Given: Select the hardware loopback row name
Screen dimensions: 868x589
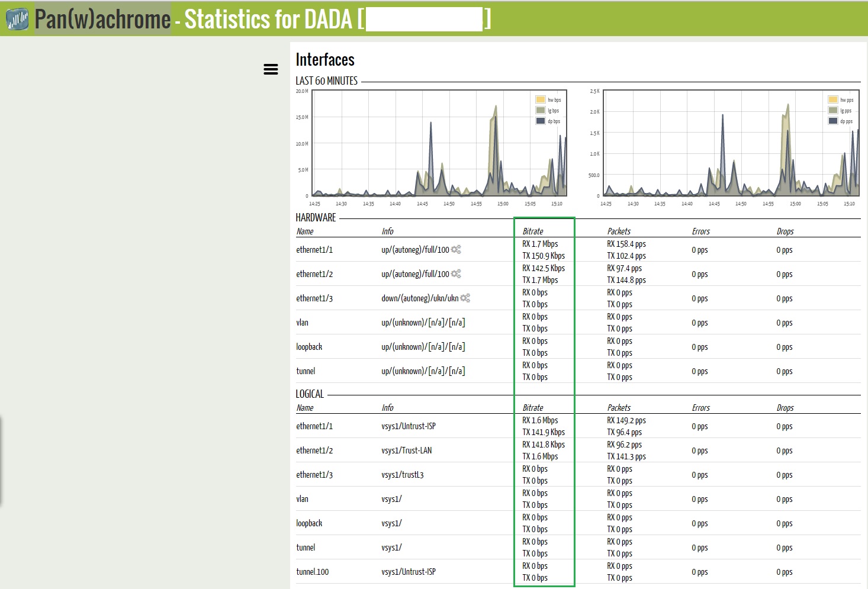Looking at the screenshot, I should point(309,347).
